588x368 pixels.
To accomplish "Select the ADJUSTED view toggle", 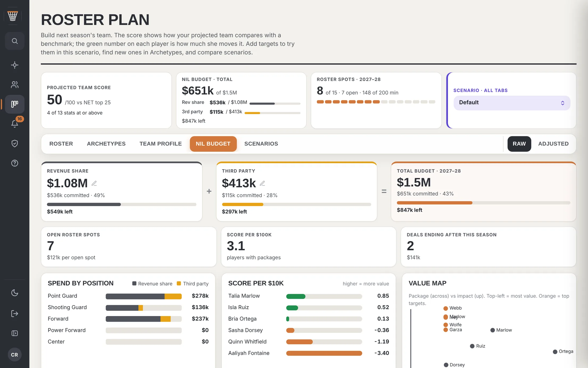I will point(553,144).
